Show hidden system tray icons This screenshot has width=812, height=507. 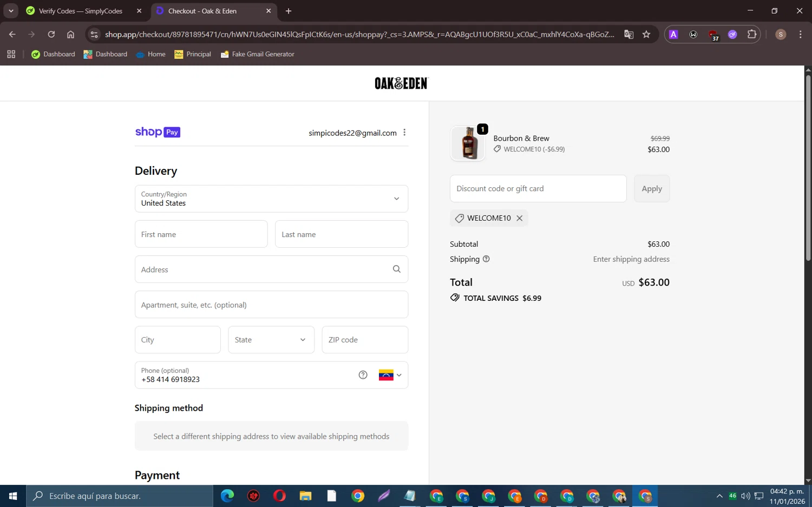click(719, 496)
